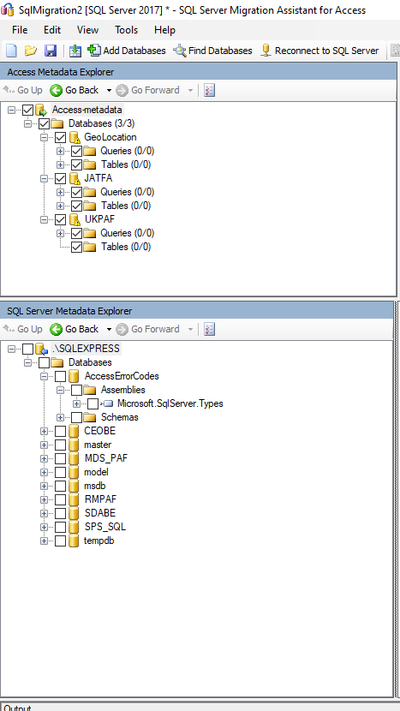The width and height of the screenshot is (400, 711).
Task: Click the Access Metadata Explorer panel header
Action: tap(199, 72)
